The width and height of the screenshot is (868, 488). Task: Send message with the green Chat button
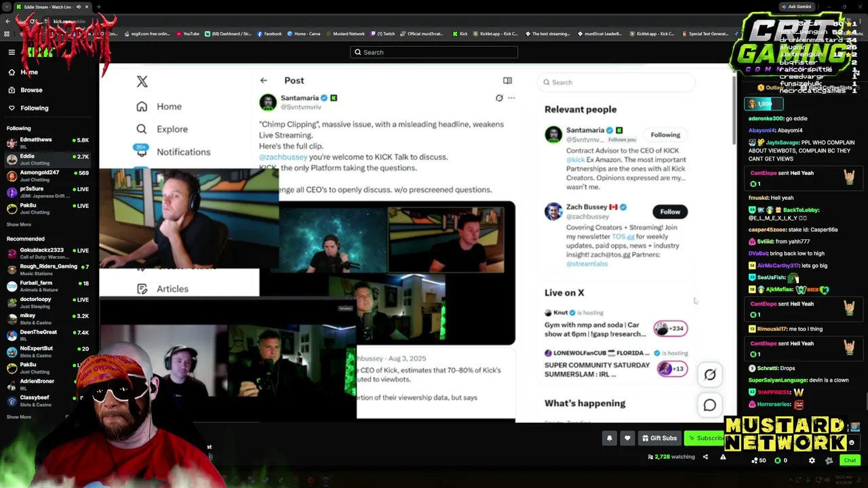coord(850,460)
